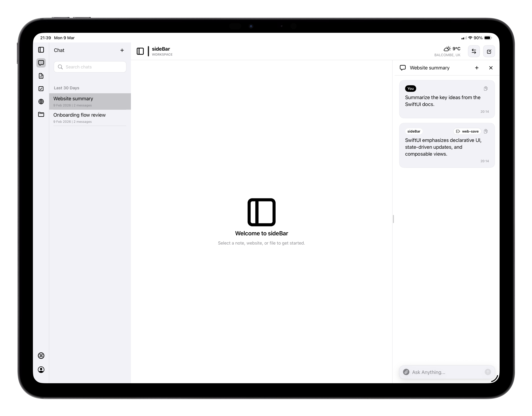The image size is (532, 416).
Task: Open the Tasks checklist icon
Action: (41, 89)
